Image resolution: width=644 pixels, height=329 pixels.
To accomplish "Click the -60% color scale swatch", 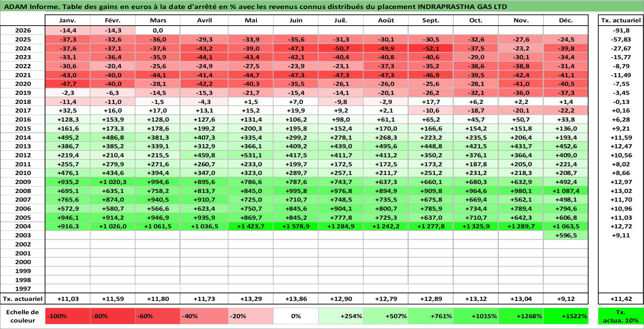I will (x=158, y=316).
